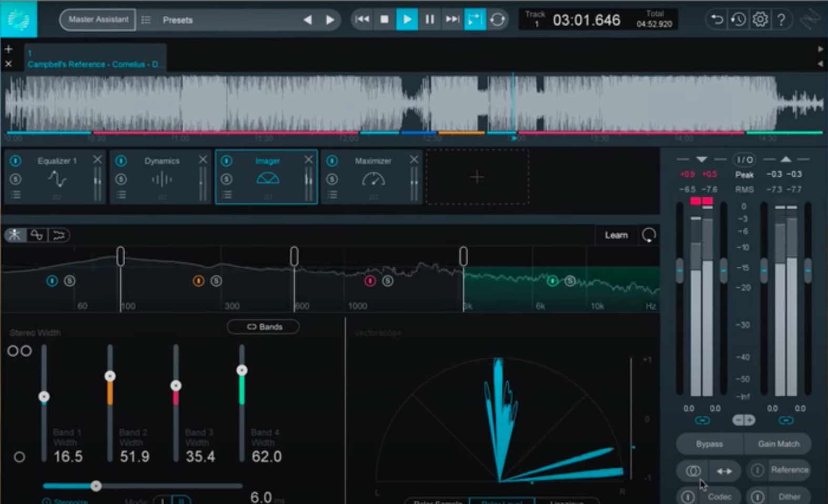The width and height of the screenshot is (828, 504).
Task: Click the circular reset icon beside Learn
Action: [649, 235]
